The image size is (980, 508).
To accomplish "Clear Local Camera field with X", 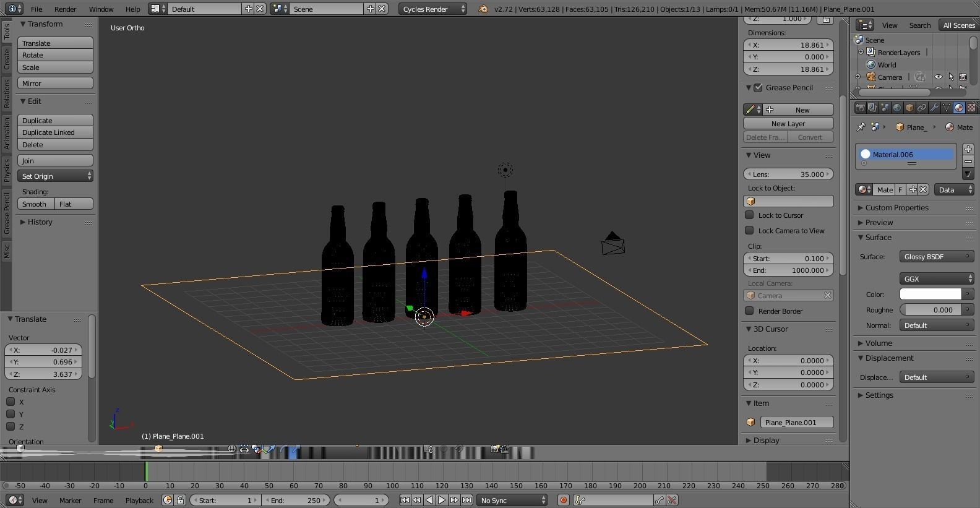I will pyautogui.click(x=827, y=295).
